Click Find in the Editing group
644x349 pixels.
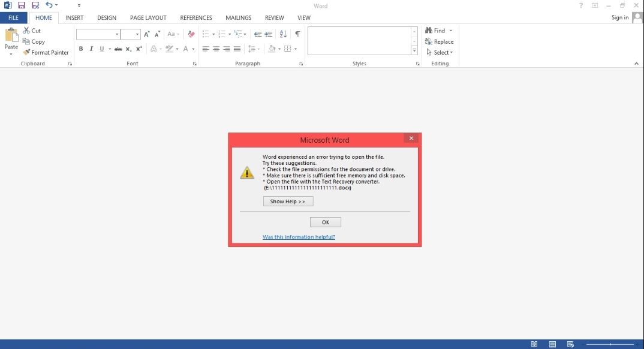[435, 31]
